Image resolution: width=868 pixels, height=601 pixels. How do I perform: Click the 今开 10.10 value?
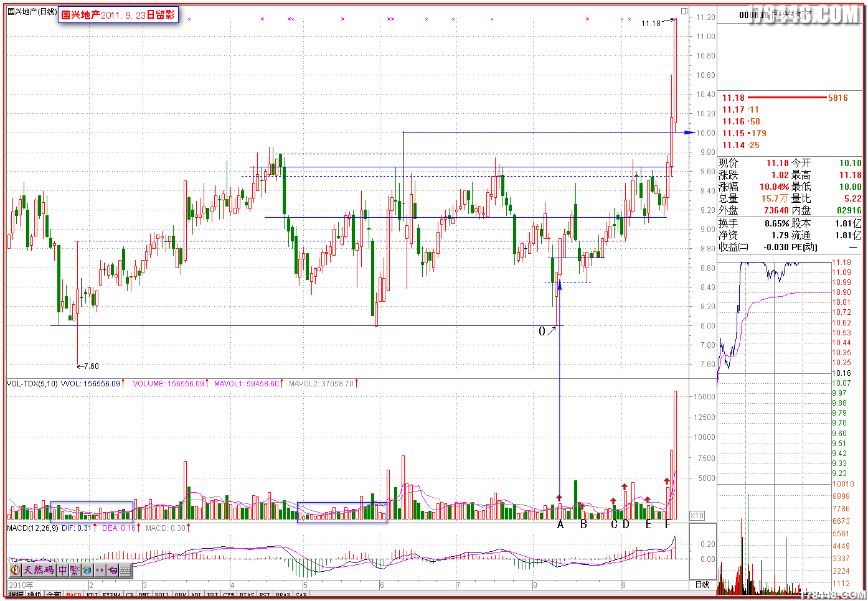tap(850, 163)
